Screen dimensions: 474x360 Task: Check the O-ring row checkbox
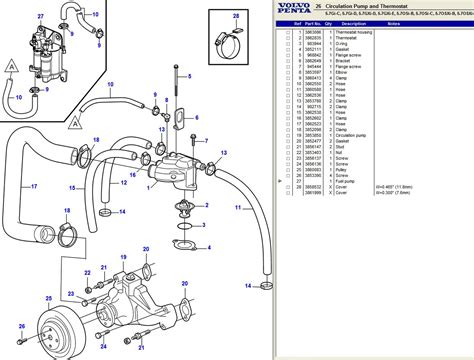point(288,44)
